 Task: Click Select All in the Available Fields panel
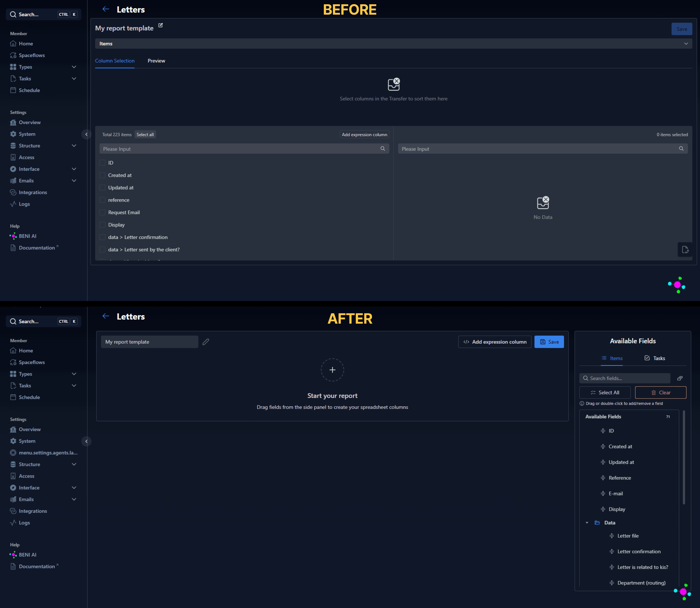click(x=605, y=393)
